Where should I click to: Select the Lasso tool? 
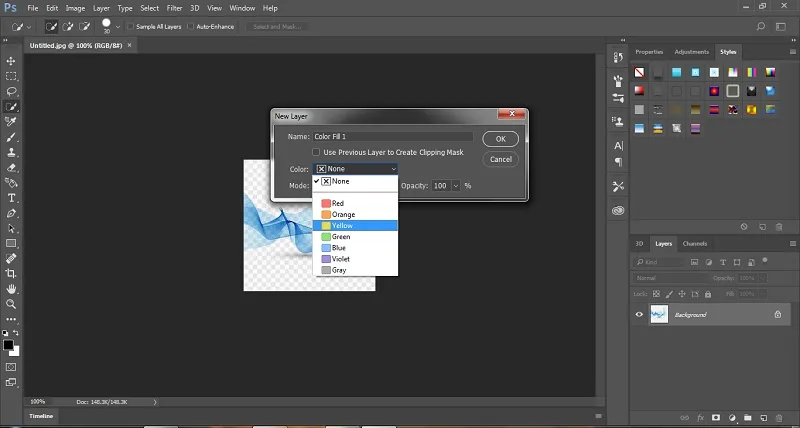point(11,92)
